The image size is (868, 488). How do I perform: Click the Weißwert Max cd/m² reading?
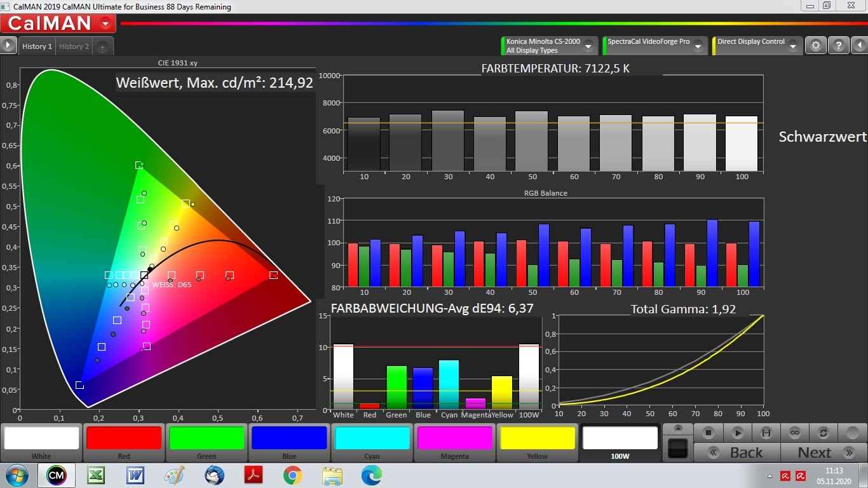[215, 83]
